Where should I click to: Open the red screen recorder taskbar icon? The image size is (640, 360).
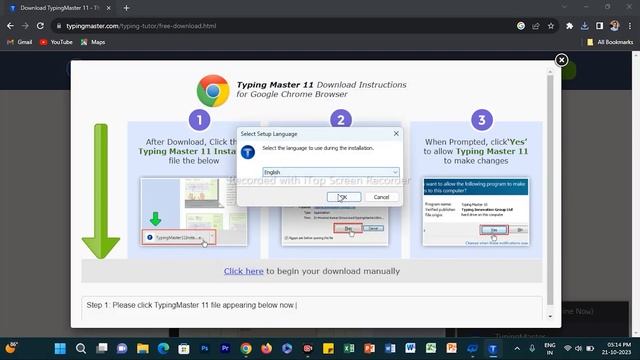(308, 349)
